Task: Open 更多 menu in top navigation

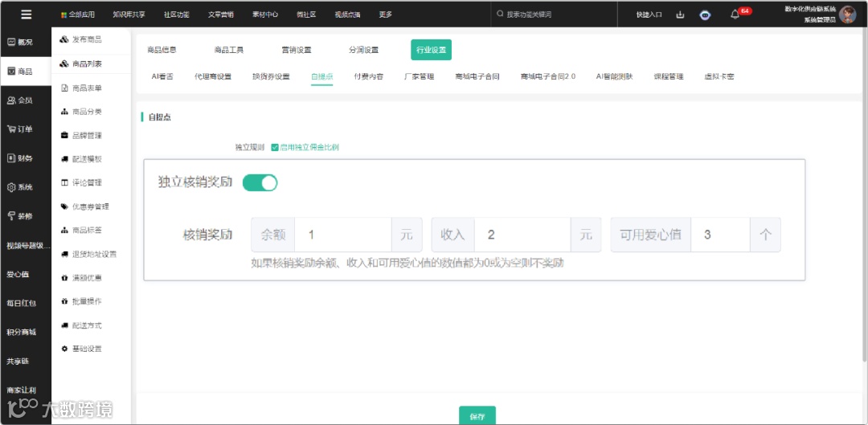Action: pos(386,15)
